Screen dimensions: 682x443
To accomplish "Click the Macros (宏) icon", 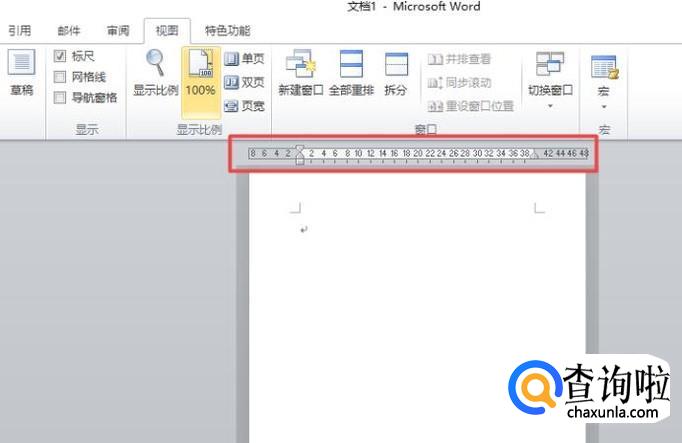I will tap(604, 67).
